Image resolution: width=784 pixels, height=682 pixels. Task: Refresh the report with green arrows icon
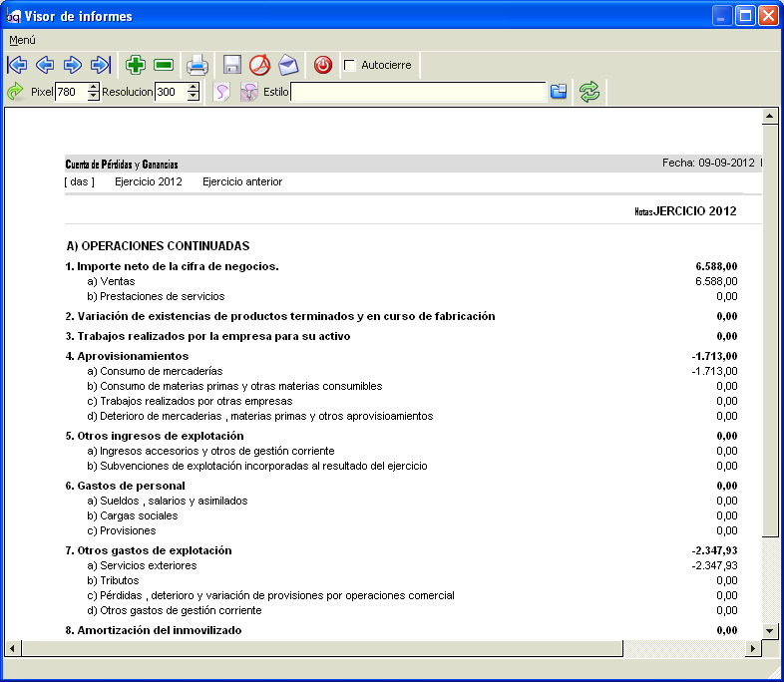(589, 92)
